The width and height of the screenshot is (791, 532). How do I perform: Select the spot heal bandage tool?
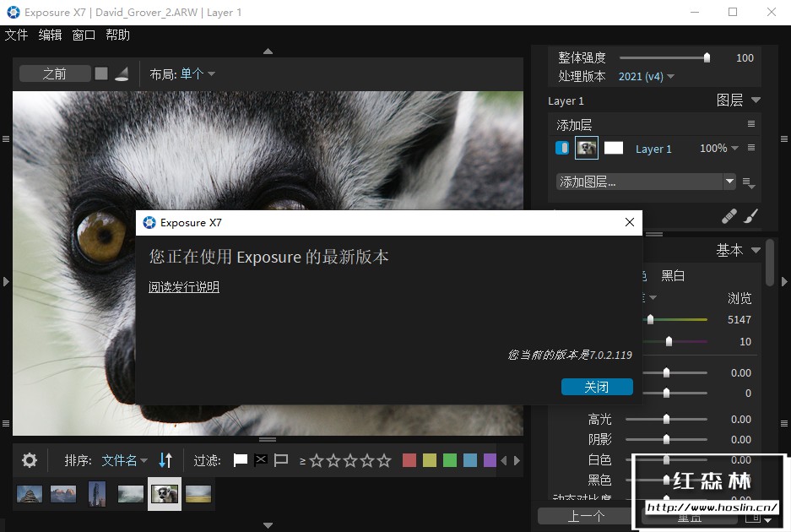tap(729, 216)
